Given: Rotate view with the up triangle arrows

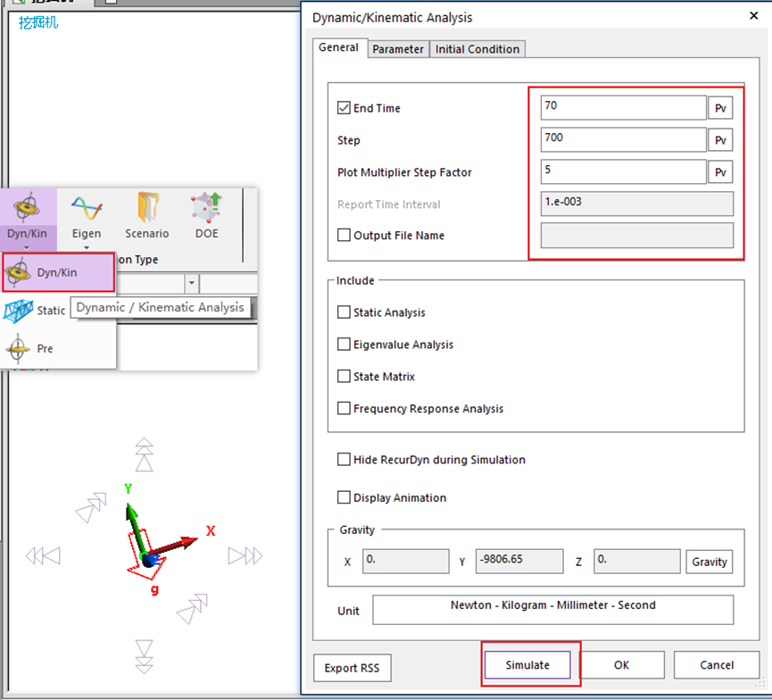Looking at the screenshot, I should coord(145,454).
